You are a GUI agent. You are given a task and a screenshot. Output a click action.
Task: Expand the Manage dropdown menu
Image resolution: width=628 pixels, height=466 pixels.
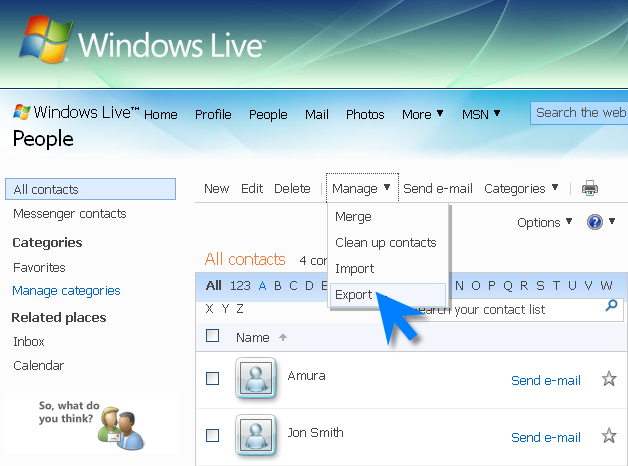pyautogui.click(x=362, y=188)
